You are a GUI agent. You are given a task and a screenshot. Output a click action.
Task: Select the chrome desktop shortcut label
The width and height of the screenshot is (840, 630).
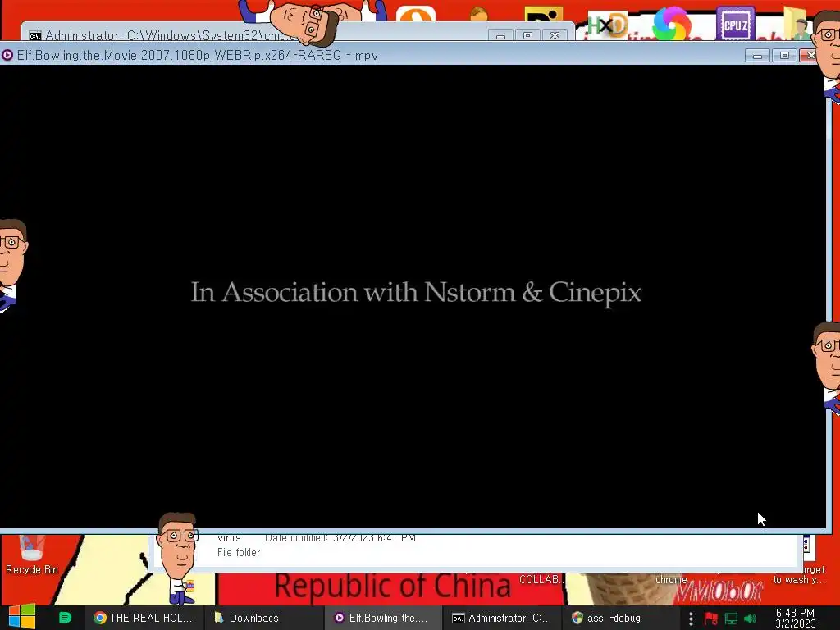(671, 580)
